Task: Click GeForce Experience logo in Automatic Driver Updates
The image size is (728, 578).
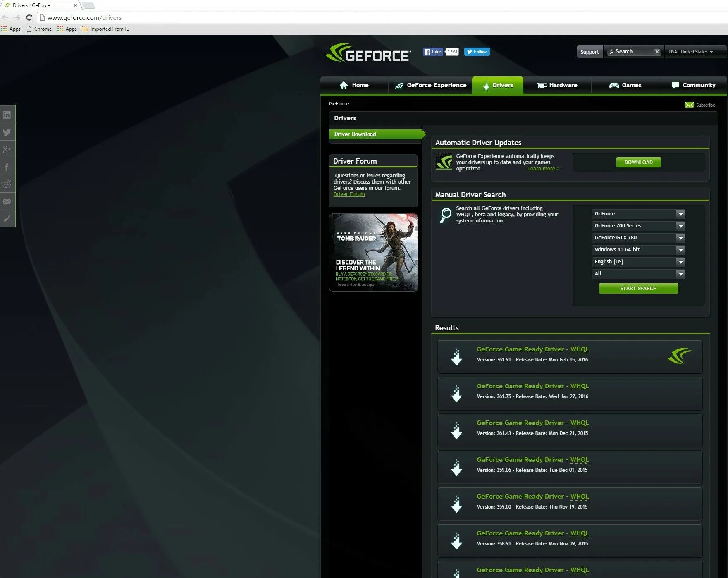Action: [x=444, y=162]
